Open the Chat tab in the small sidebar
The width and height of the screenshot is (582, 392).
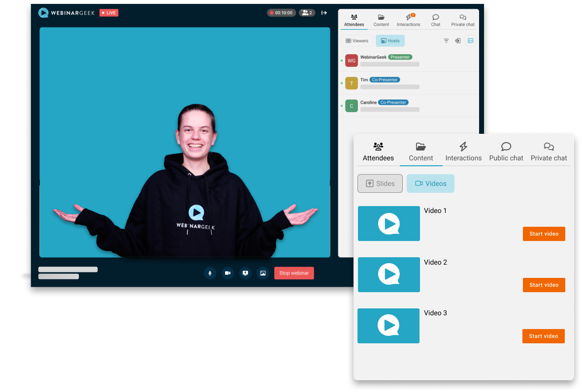[x=436, y=20]
